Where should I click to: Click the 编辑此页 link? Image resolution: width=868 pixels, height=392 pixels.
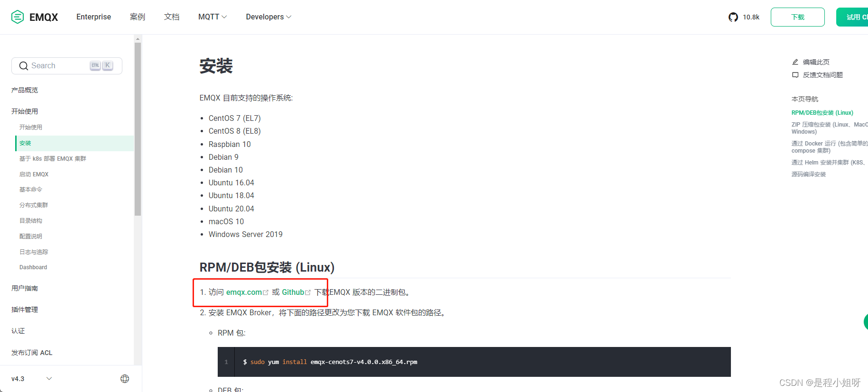[x=816, y=62]
